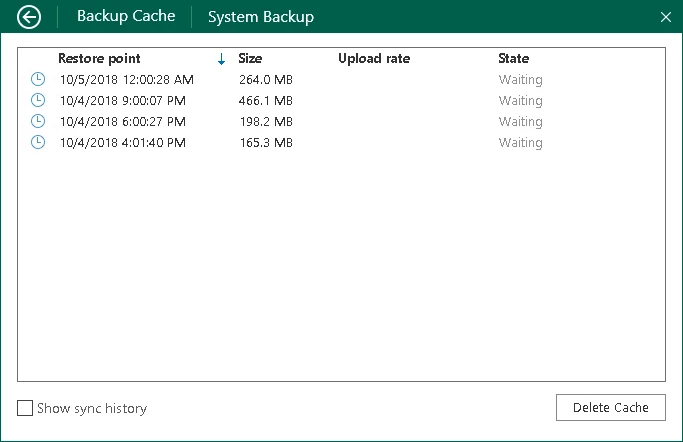
Task: Sort by State column header
Action: pos(513,59)
